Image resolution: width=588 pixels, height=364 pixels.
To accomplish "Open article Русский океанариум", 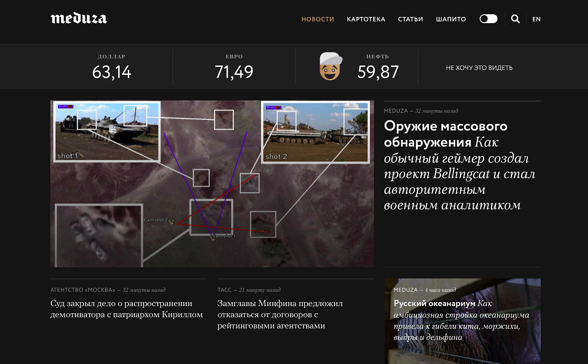I will pyautogui.click(x=461, y=320).
